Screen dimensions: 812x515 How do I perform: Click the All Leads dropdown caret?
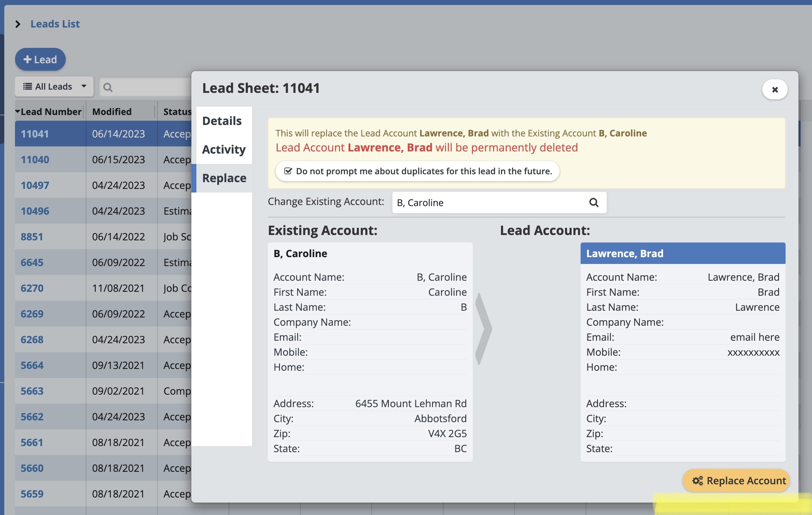[84, 86]
